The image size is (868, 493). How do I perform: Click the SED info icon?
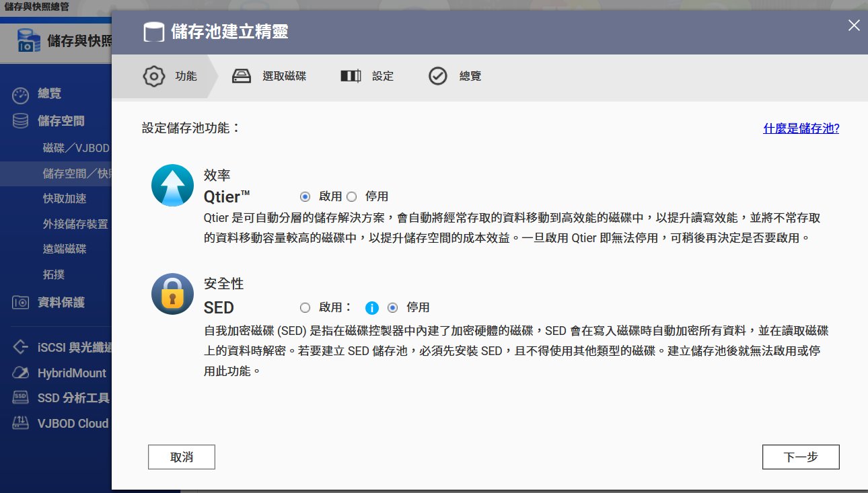click(372, 307)
